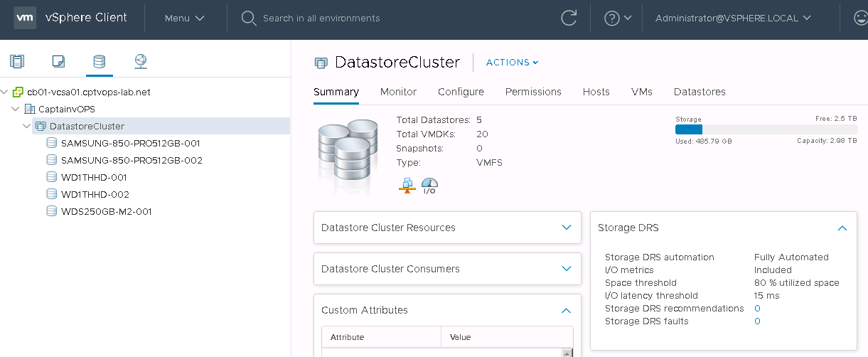Click the smiley feedback icon
The height and width of the screenshot is (357, 868).
859,18
